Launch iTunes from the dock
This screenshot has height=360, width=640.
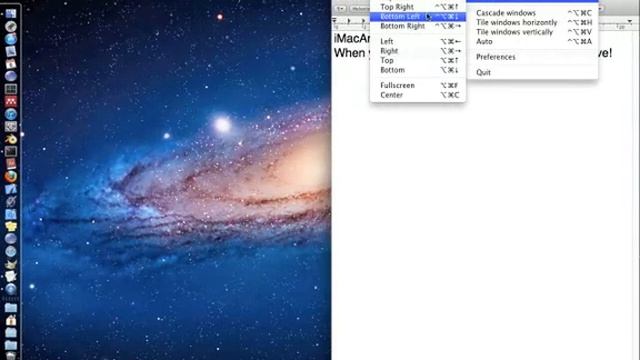11,114
